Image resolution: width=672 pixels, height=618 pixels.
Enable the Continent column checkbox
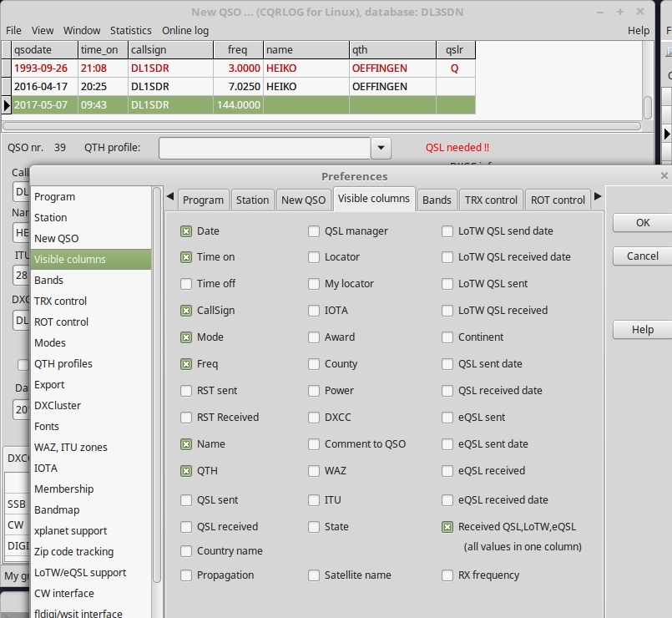(447, 337)
